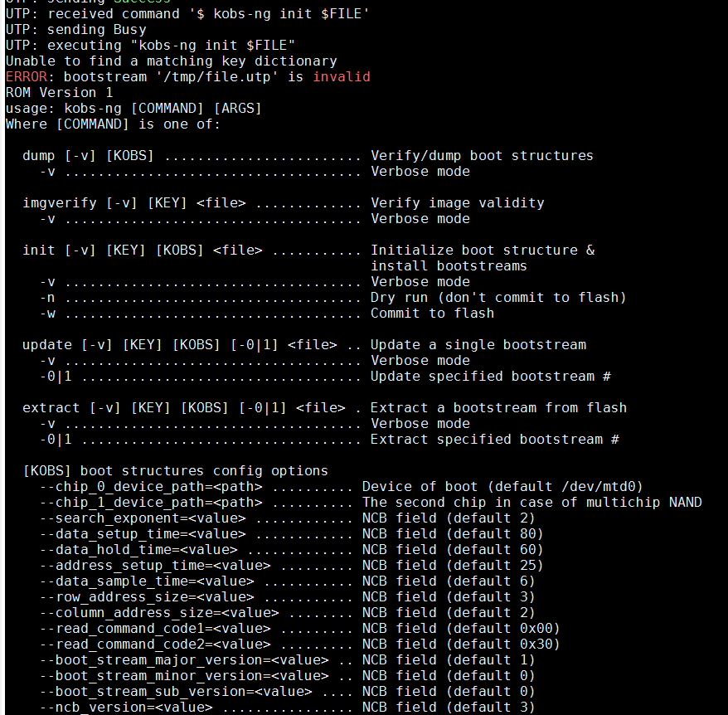Click the "--read_command_code2=<value>" option
The image size is (728, 715).
coord(155,644)
